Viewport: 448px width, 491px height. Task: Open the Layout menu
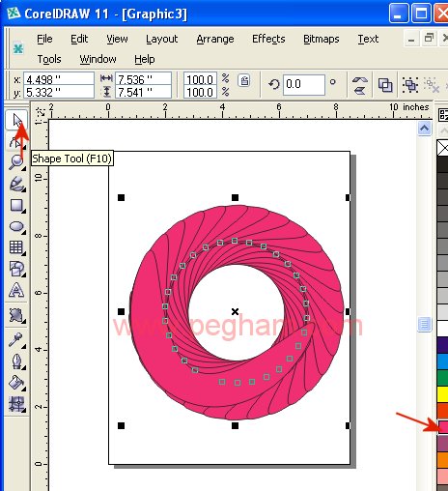pyautogui.click(x=161, y=40)
